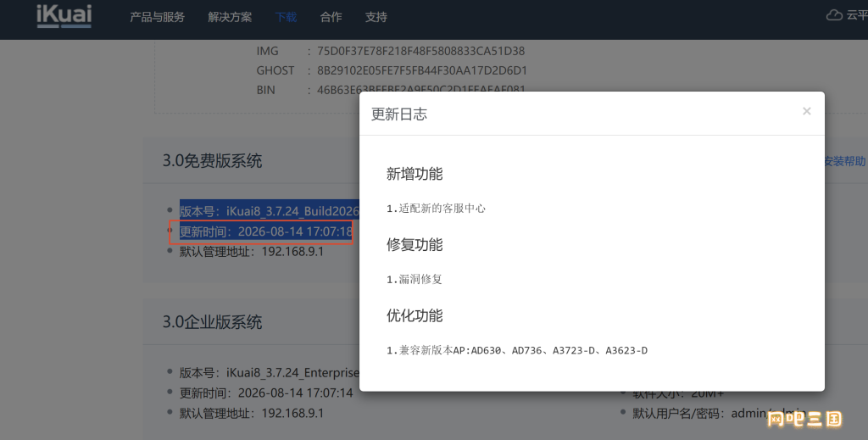The image size is (868, 440).
Task: Open the 解决方案 menu
Action: click(x=230, y=17)
